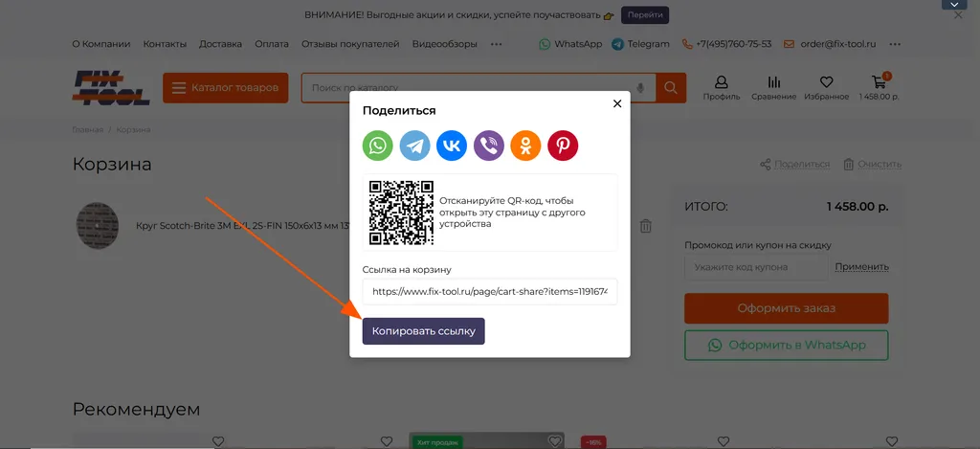This screenshot has width=980, height=449.
Task: Open the Отзывы покупателей menu item
Action: coord(350,44)
